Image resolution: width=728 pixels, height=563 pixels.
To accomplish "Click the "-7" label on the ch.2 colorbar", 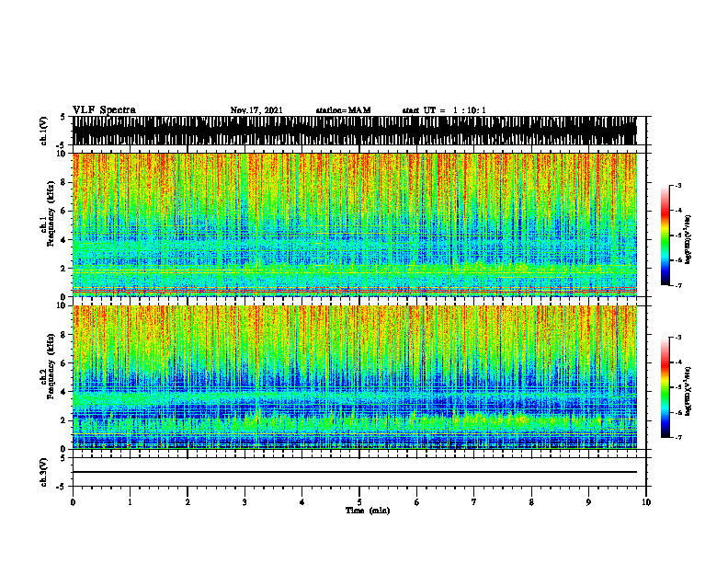I will pyautogui.click(x=677, y=437).
